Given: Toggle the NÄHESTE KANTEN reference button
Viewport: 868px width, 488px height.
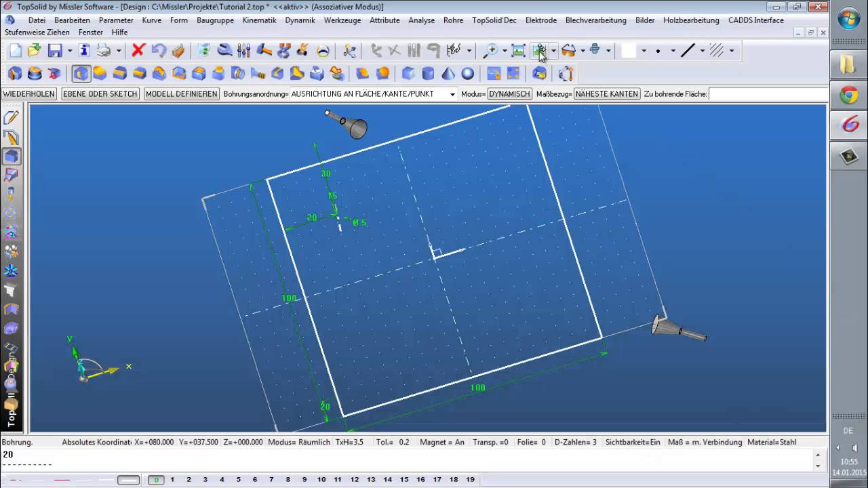Looking at the screenshot, I should 607,94.
